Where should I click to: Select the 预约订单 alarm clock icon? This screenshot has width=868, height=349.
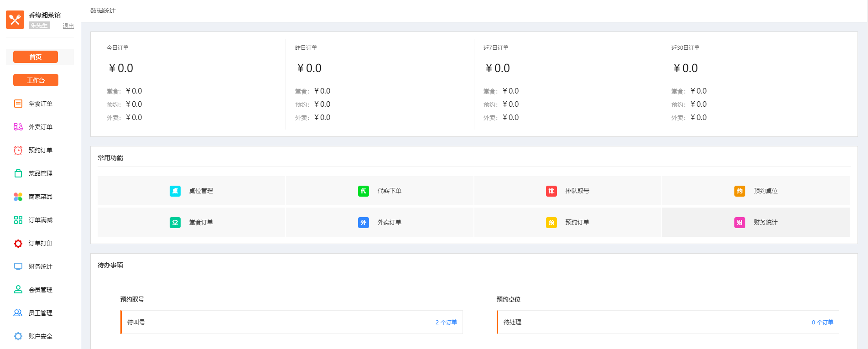[18, 150]
